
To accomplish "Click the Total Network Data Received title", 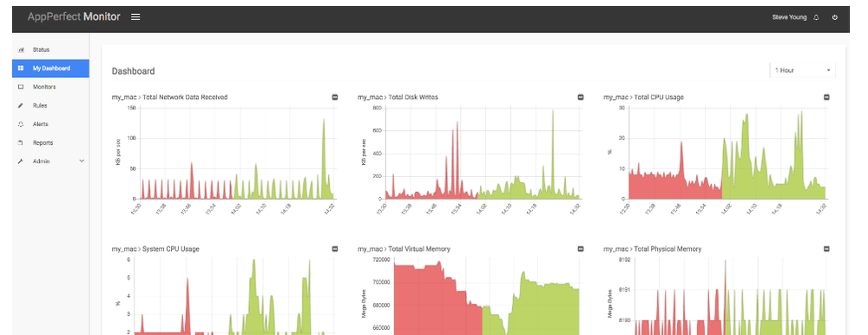I will point(169,97).
